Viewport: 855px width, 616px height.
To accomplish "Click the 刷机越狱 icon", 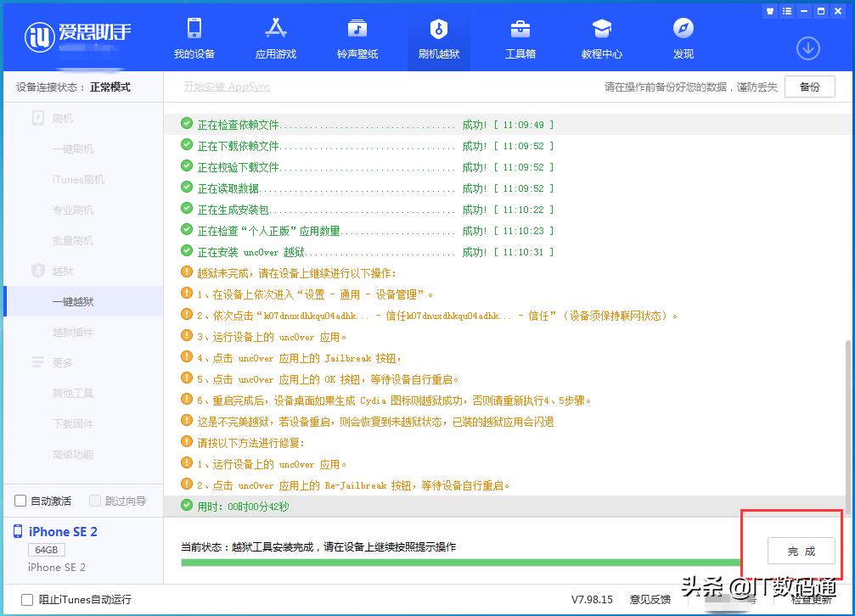I will [x=438, y=37].
